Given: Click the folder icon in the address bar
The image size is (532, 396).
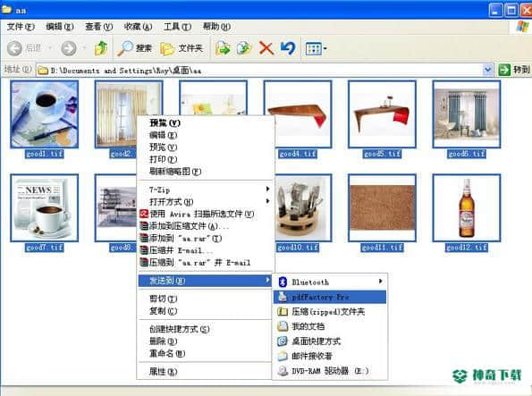Looking at the screenshot, I should (x=43, y=71).
